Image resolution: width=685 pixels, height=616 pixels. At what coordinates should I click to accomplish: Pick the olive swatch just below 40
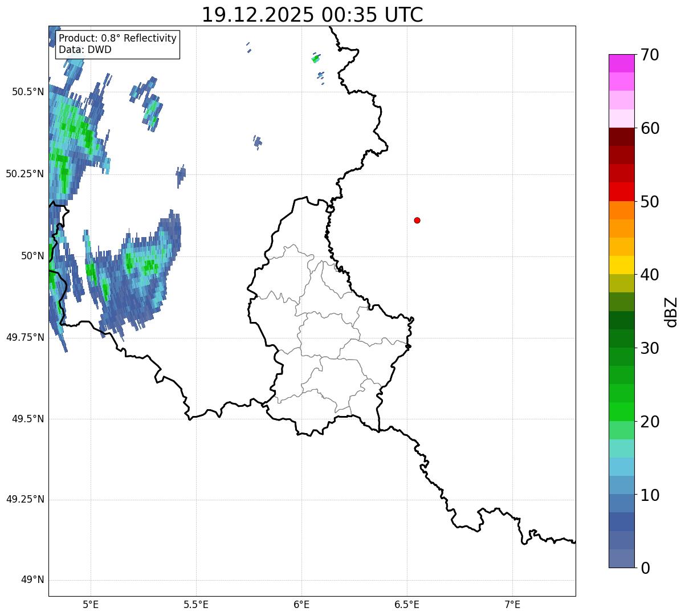[x=622, y=283]
